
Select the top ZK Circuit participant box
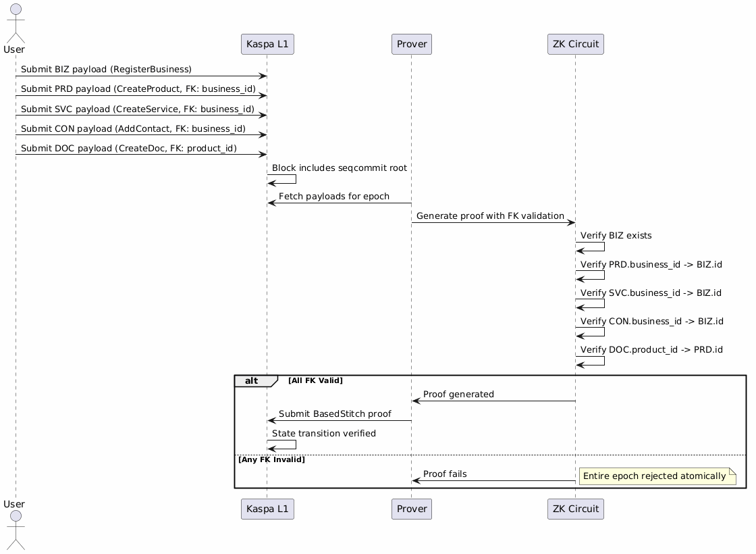tap(575, 45)
